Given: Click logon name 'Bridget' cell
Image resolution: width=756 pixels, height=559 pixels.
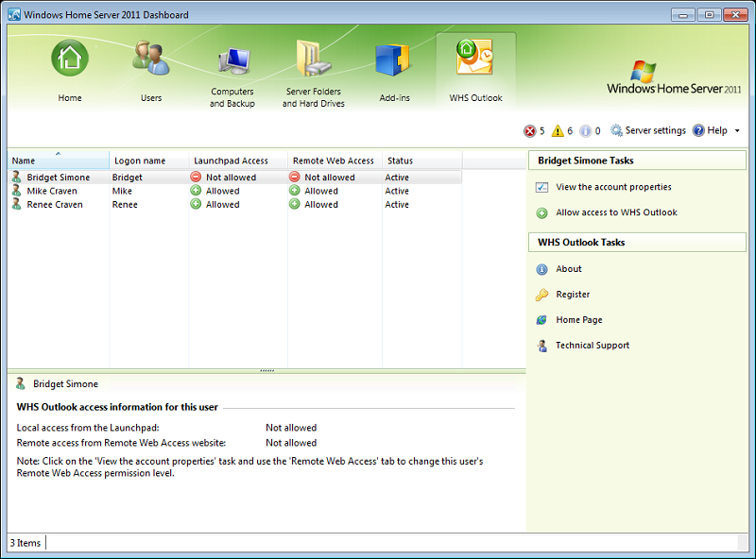Looking at the screenshot, I should point(128,178).
